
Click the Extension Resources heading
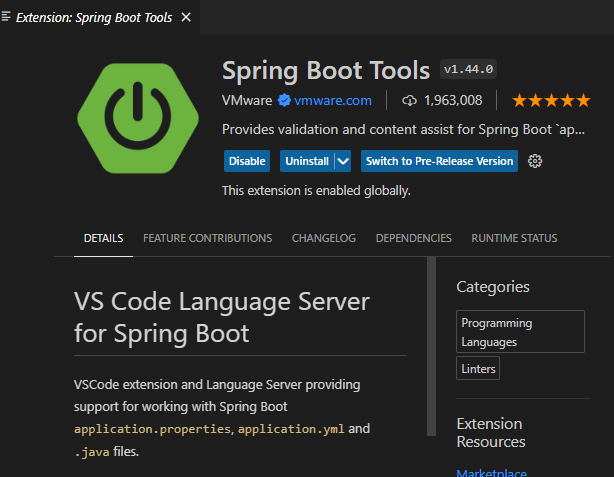(x=491, y=433)
